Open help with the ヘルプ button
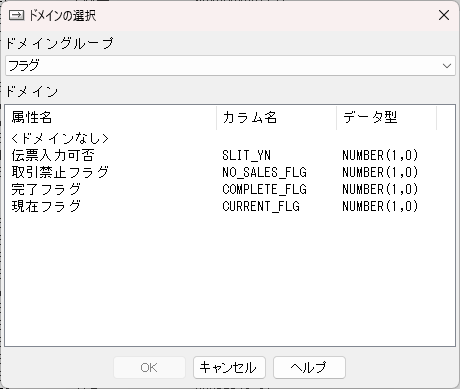Viewport: 460px width, 389px height. pos(309,368)
